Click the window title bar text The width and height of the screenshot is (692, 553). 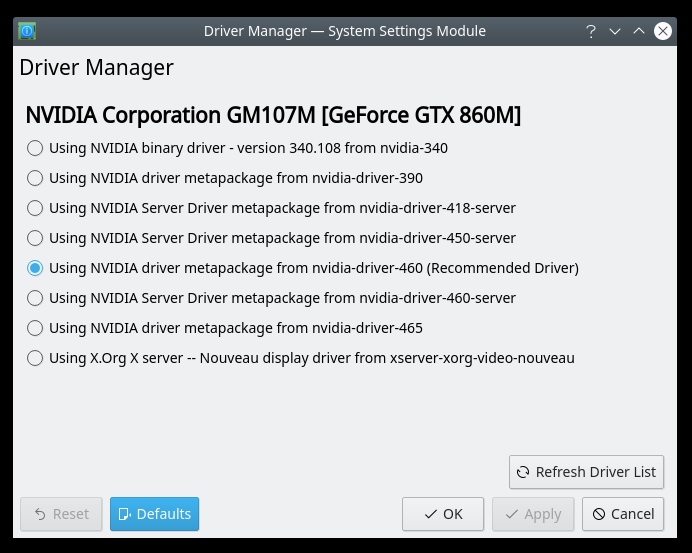344,31
